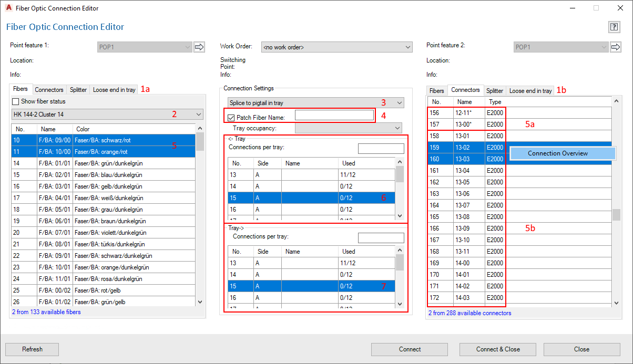Click the Side column header in 'Tray->' table

(x=267, y=252)
